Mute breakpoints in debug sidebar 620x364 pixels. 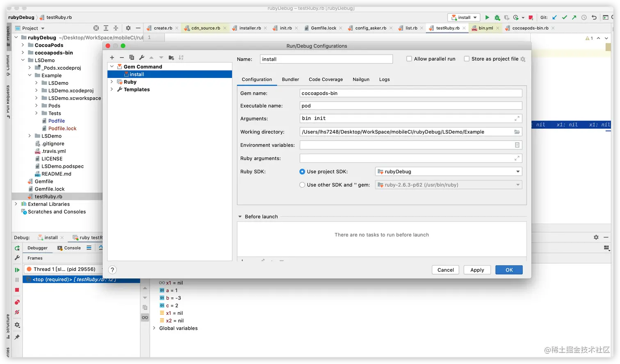point(17,312)
